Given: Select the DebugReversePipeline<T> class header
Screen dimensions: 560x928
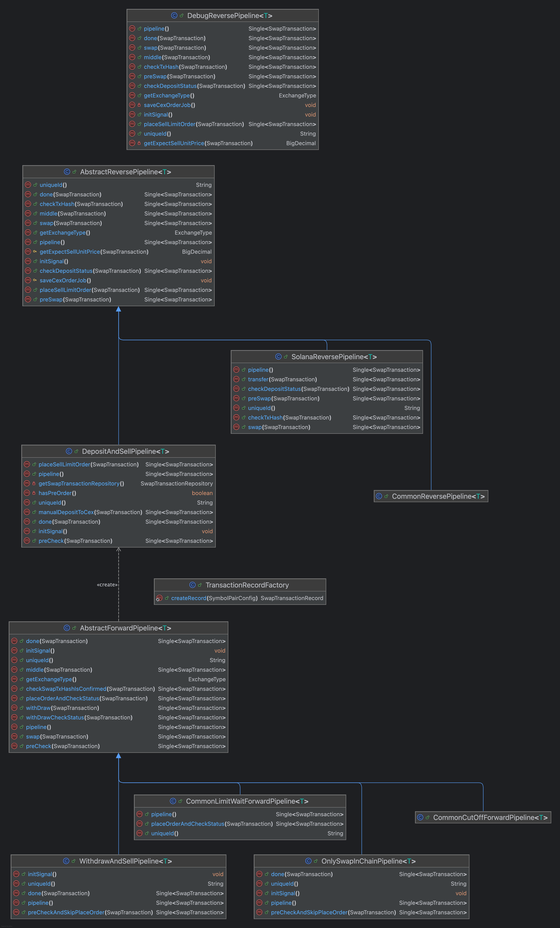Looking at the screenshot, I should click(222, 15).
